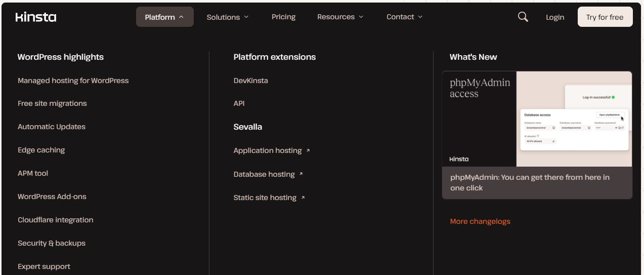Click the WordPress highlights heading
644x275 pixels.
[61, 57]
